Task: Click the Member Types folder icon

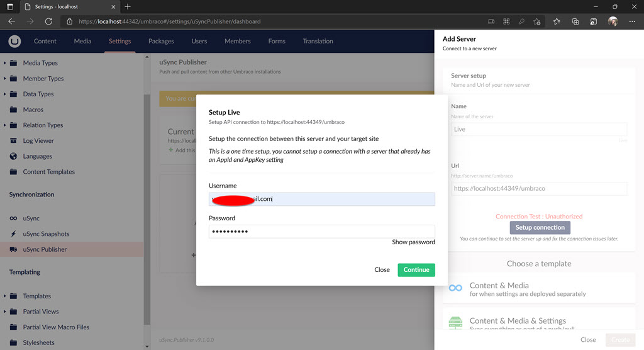Action: tap(14, 79)
